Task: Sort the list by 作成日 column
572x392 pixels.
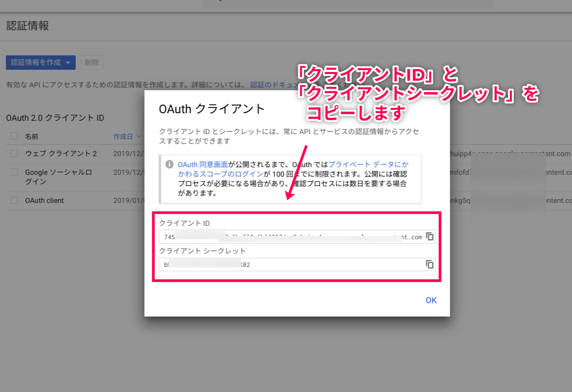Action: 127,137
